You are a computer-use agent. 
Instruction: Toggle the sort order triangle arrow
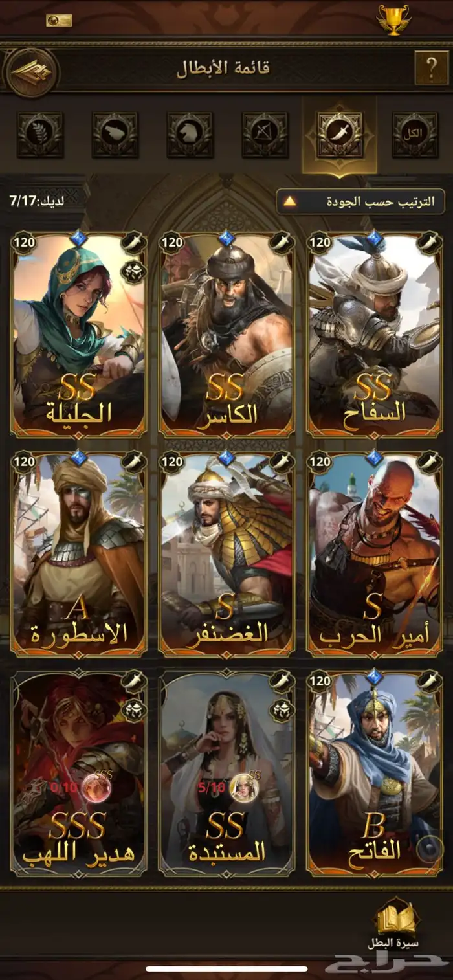pos(290,201)
